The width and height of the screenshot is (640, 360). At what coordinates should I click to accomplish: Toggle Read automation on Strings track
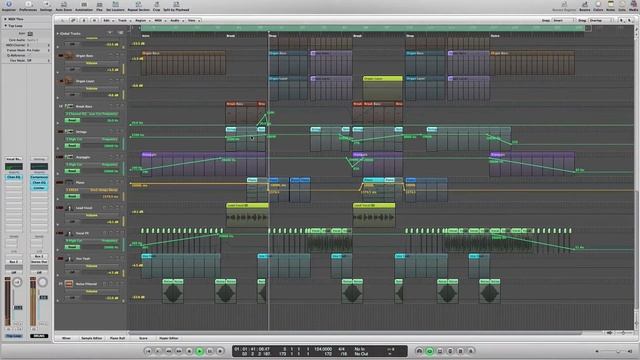coord(72,146)
